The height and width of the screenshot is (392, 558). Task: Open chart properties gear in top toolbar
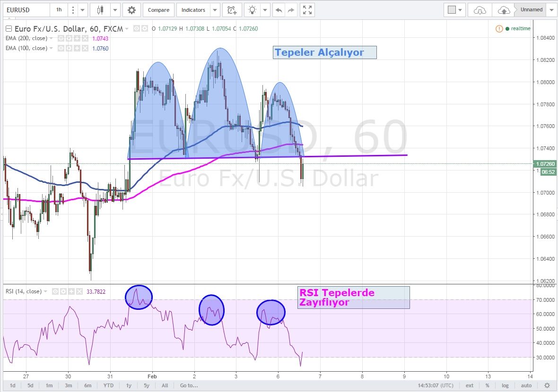(131, 10)
